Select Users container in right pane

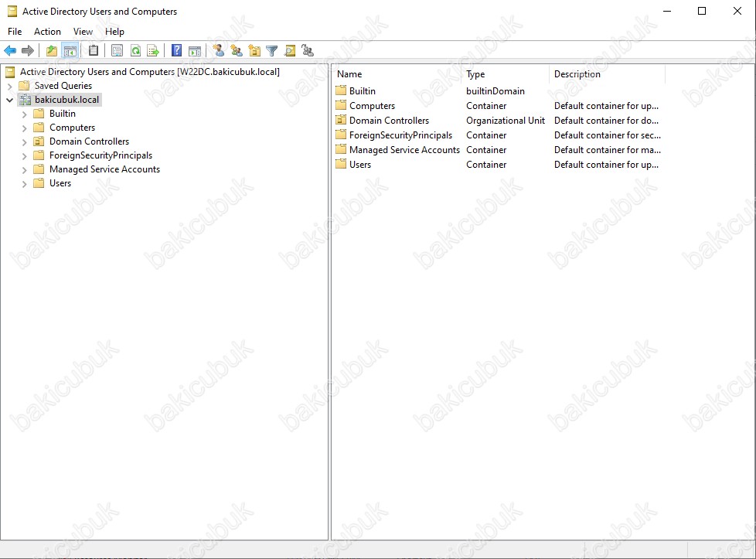point(359,165)
